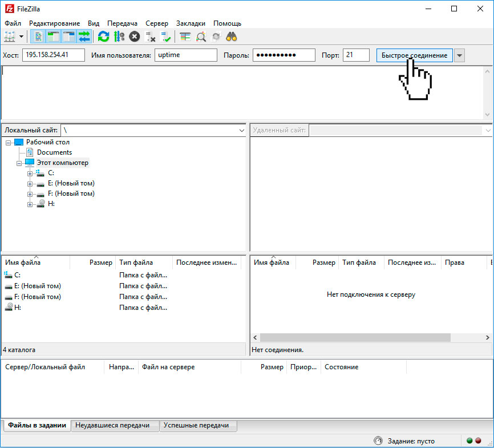Select Documents in the local tree
This screenshot has width=494, height=448.
tap(54, 152)
